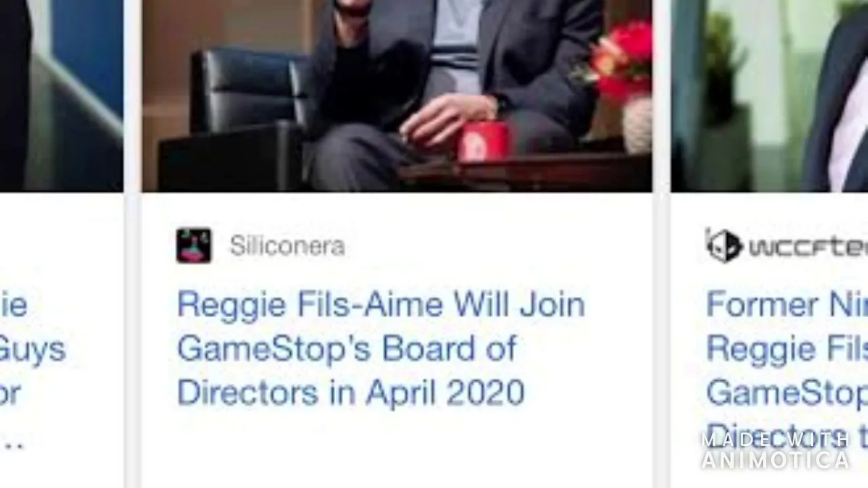This screenshot has width=868, height=488.
Task: Click the truncation ellipsis on the left card
Action: point(12,445)
